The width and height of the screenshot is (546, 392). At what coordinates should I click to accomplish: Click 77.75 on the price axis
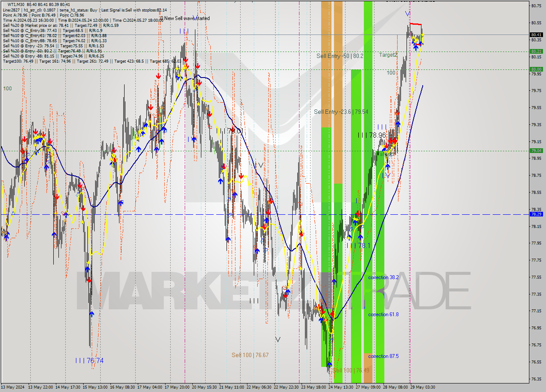[536, 260]
